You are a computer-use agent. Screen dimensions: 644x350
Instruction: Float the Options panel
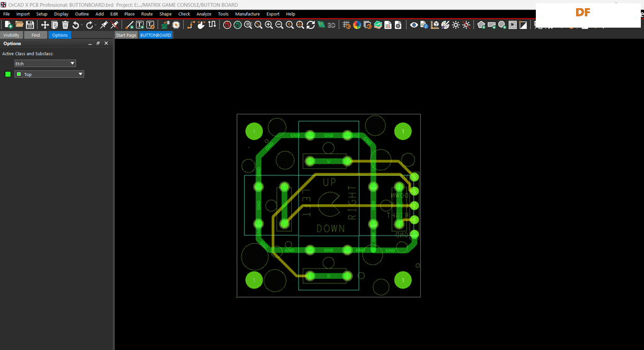[98, 43]
